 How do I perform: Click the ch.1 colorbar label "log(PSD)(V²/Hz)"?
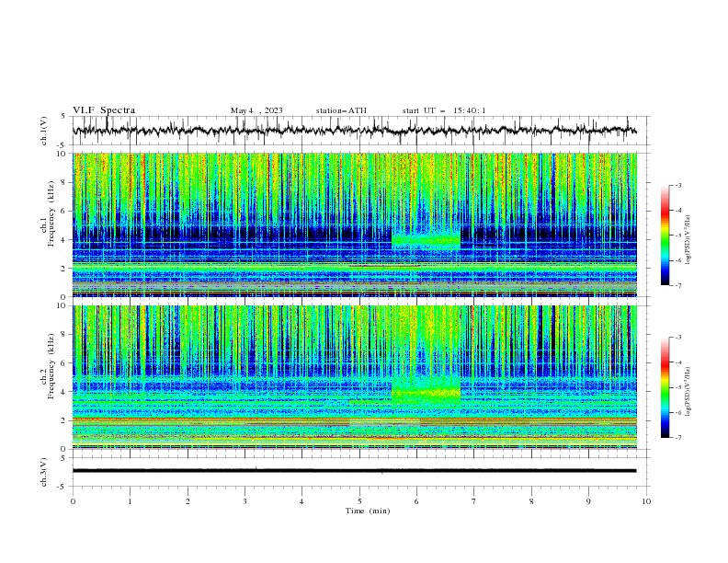point(688,240)
